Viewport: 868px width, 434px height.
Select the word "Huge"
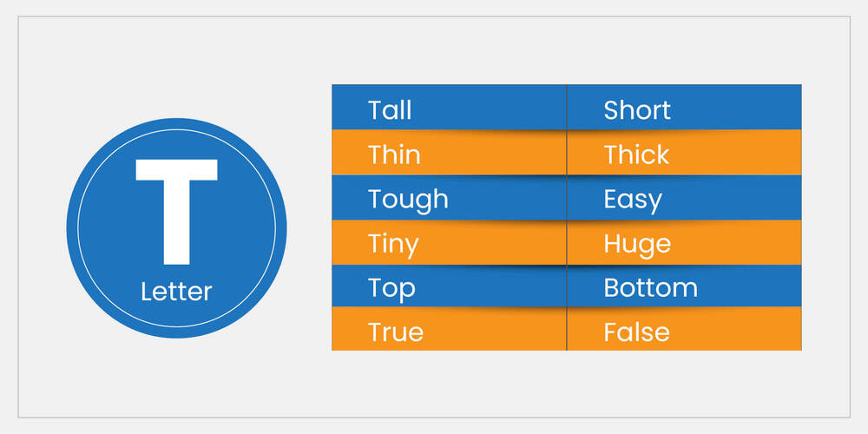pos(637,243)
